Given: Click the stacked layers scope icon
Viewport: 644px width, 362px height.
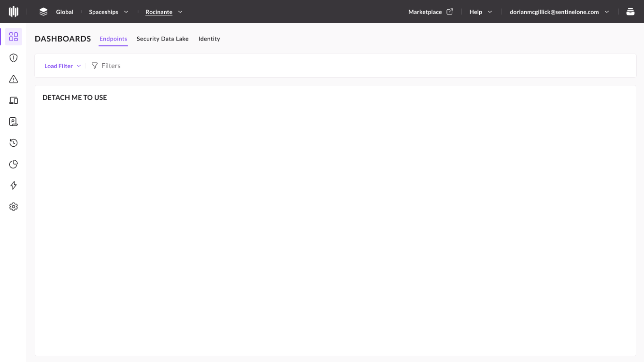Looking at the screenshot, I should [43, 12].
